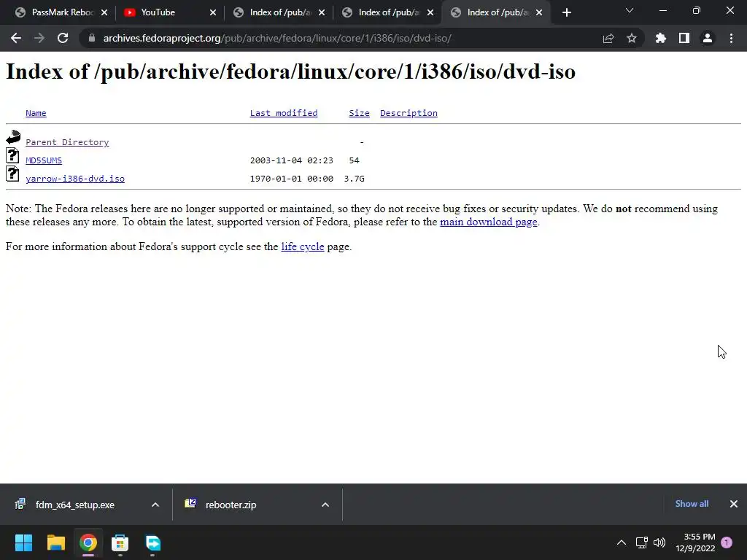The width and height of the screenshot is (747, 560).
Task: Expand options for fdm_x64_setup.exe download
Action: [155, 505]
